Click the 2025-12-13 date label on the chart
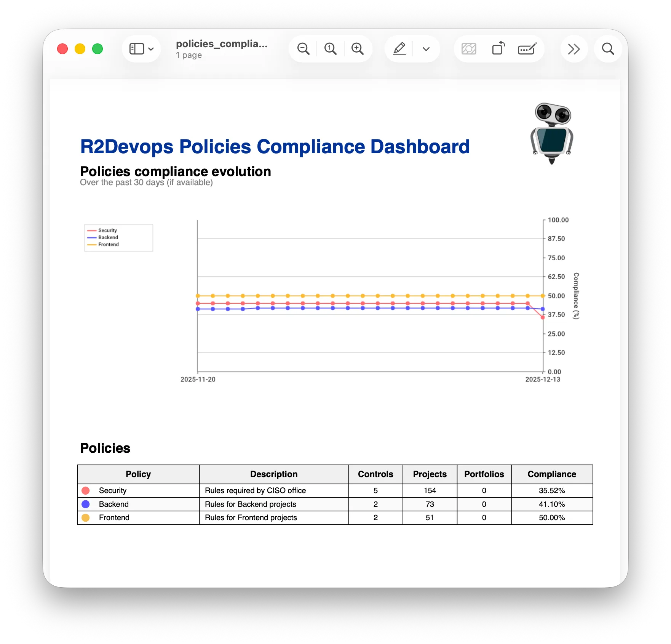The image size is (671, 644). [542, 379]
